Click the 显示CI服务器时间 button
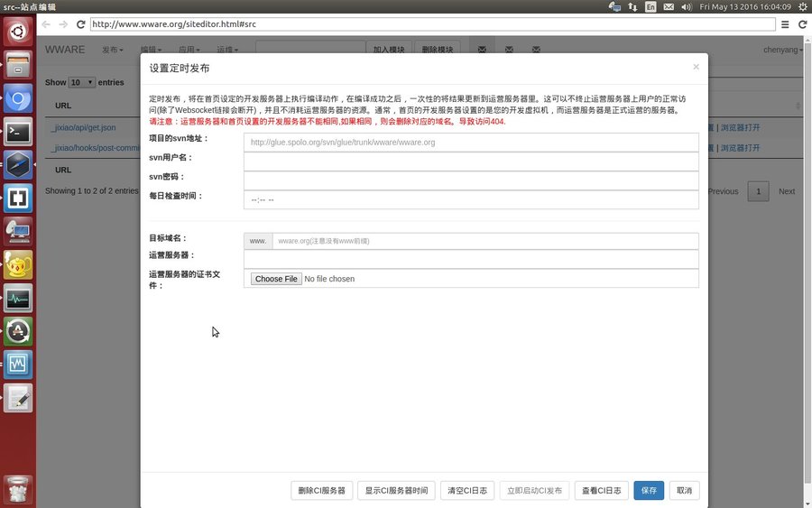This screenshot has height=508, width=812. (x=396, y=490)
